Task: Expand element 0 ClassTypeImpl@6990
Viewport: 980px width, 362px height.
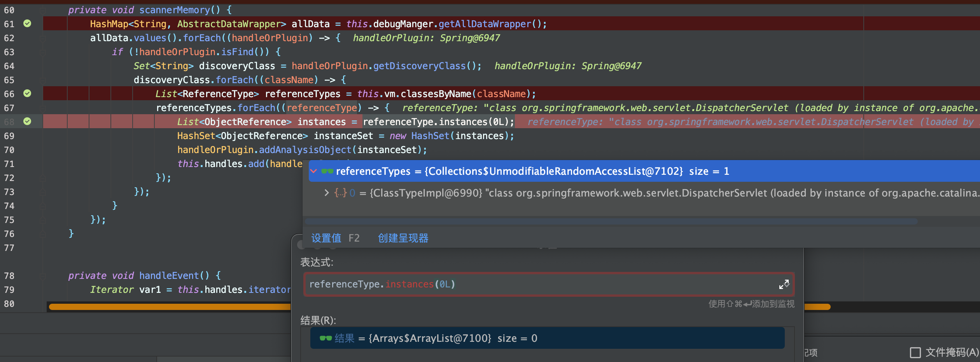Action: [327, 193]
